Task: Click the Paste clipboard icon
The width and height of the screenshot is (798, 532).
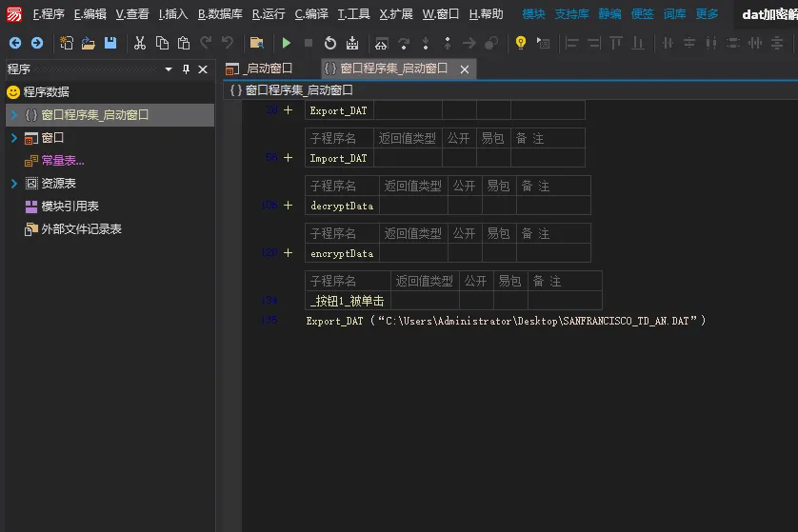Action: pos(184,43)
